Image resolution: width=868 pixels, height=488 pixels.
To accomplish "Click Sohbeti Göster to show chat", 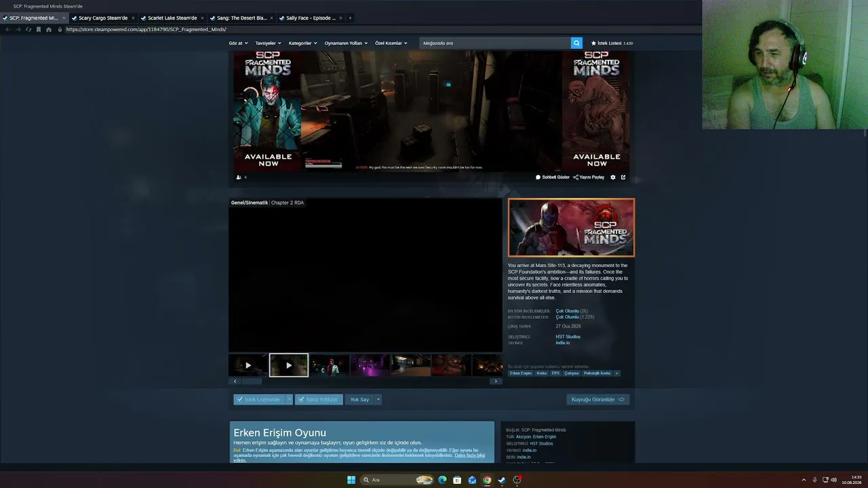I will 553,178.
